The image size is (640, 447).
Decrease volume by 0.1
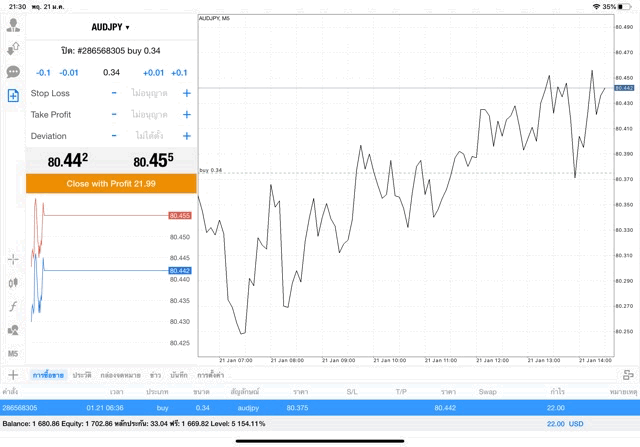pos(43,73)
